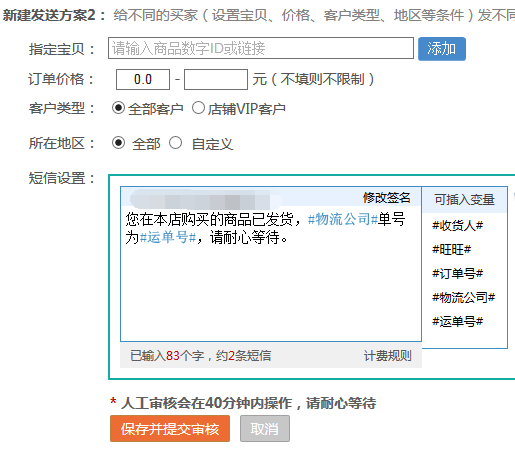Click the blue 添加 button
Image resolution: width=515 pixels, height=458 pixels.
(442, 49)
